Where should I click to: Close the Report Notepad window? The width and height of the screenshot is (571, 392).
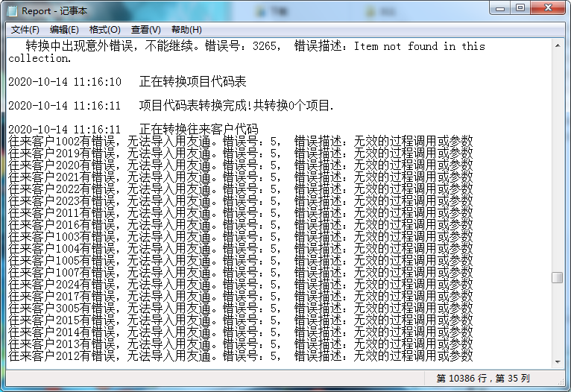tap(548, 7)
